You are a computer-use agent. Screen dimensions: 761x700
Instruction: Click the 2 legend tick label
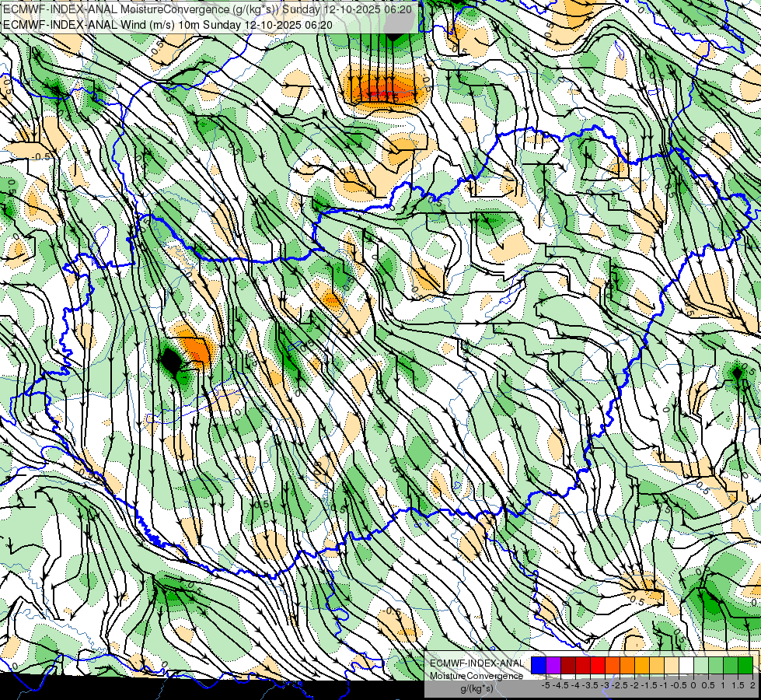click(752, 685)
